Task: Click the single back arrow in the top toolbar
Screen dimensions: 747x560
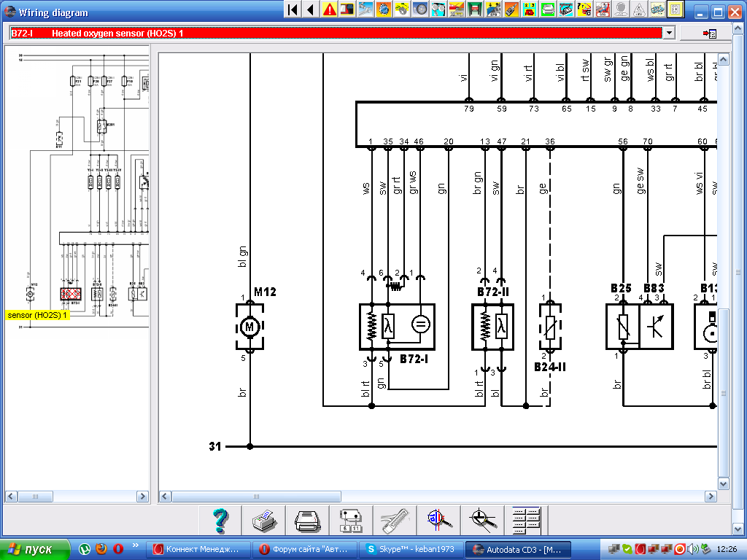Action: click(x=311, y=9)
